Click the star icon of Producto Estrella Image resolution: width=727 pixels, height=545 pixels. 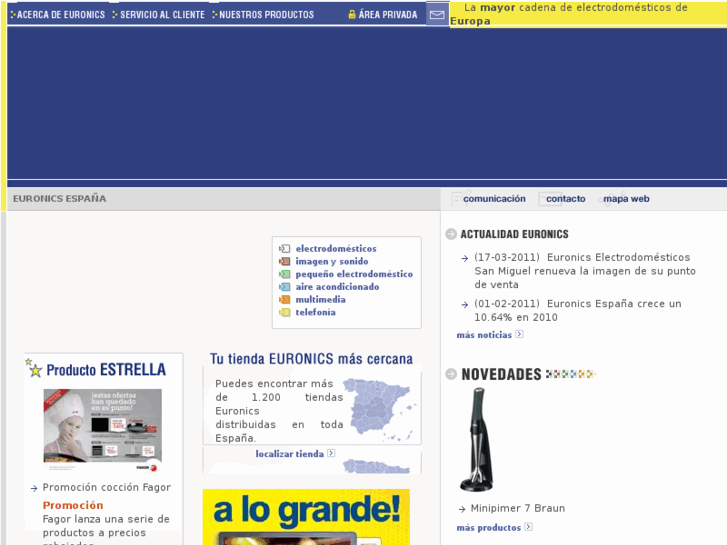pos(33,368)
